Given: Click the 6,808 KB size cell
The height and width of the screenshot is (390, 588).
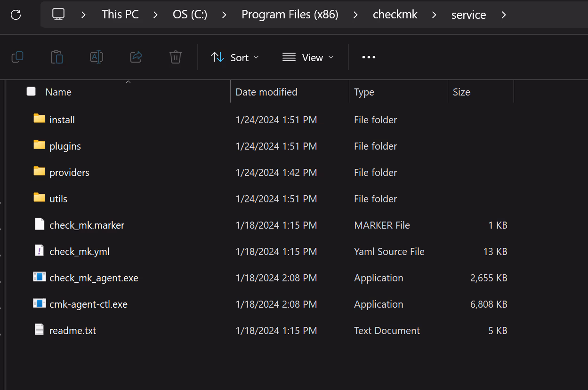Looking at the screenshot, I should (x=489, y=304).
